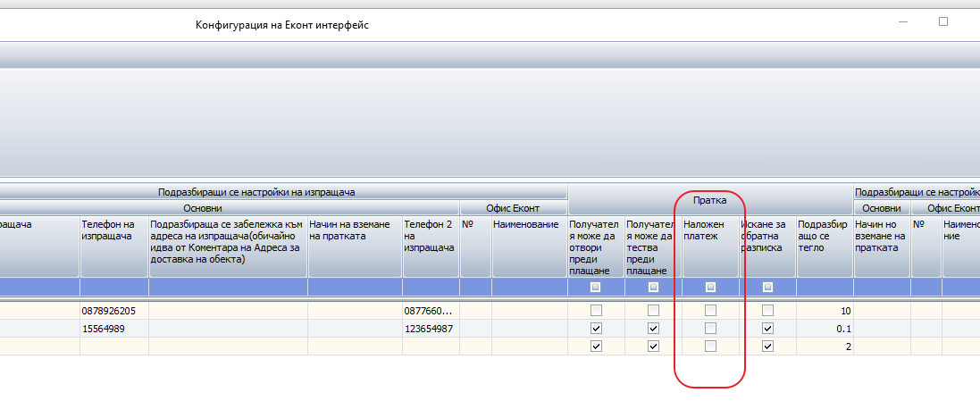This screenshot has height=401, width=980.
Task: Select the 'Пратка' band header
Action: (710, 200)
